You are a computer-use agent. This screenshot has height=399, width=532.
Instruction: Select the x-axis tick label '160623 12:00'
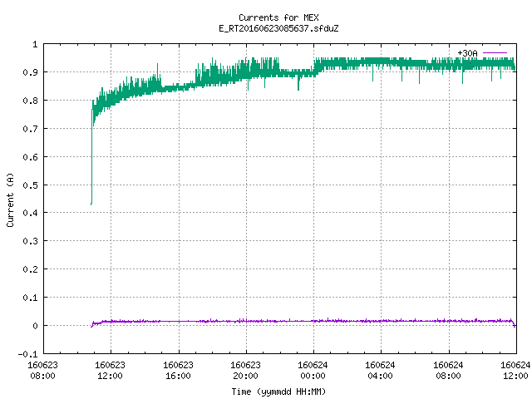point(111,371)
